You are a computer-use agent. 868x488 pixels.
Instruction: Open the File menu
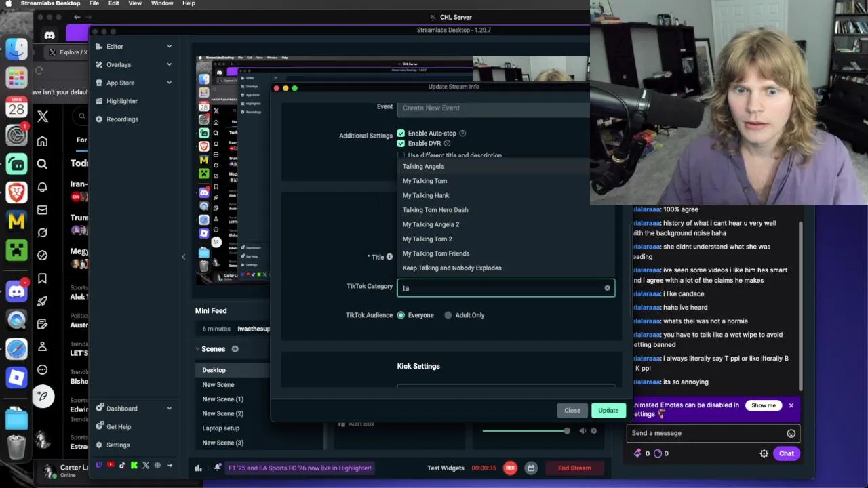(94, 3)
